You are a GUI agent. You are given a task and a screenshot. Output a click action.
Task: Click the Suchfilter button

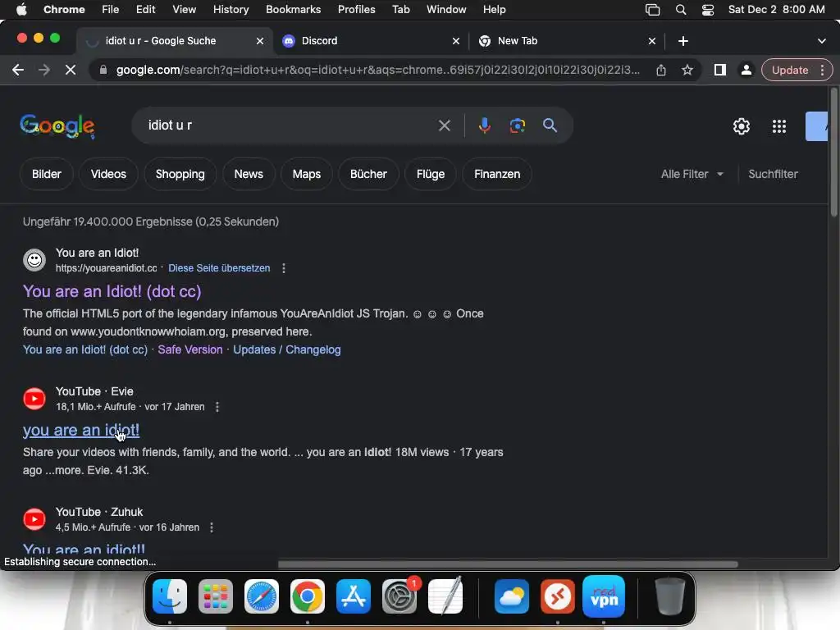click(x=773, y=174)
